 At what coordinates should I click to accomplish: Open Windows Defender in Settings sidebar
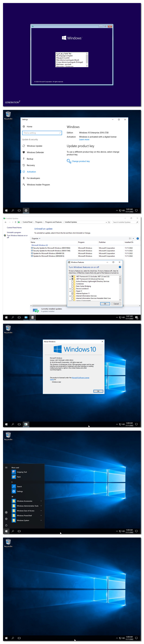(33, 152)
